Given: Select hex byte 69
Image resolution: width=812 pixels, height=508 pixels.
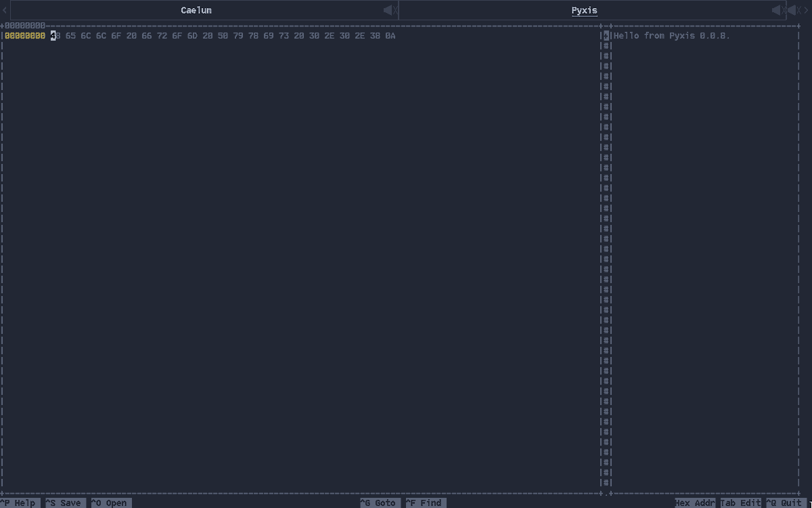Looking at the screenshot, I should (x=269, y=36).
